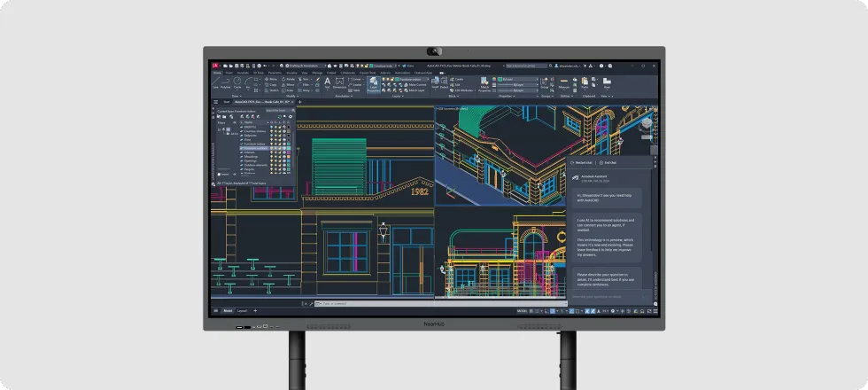868x390 pixels.
Task: Toggle lock for Openings layer
Action: click(x=280, y=160)
